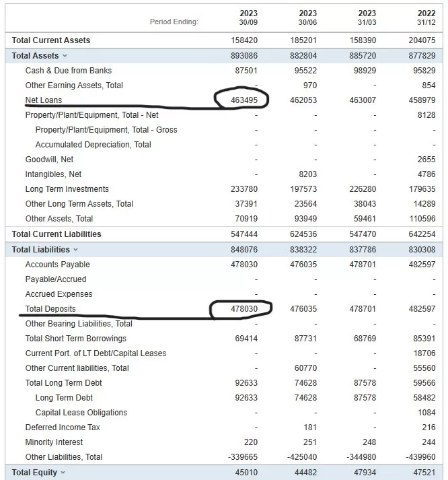Viewport: 448px width, 480px height.
Task: Click Cash & Due from Banks value 98929
Action: 365,71
